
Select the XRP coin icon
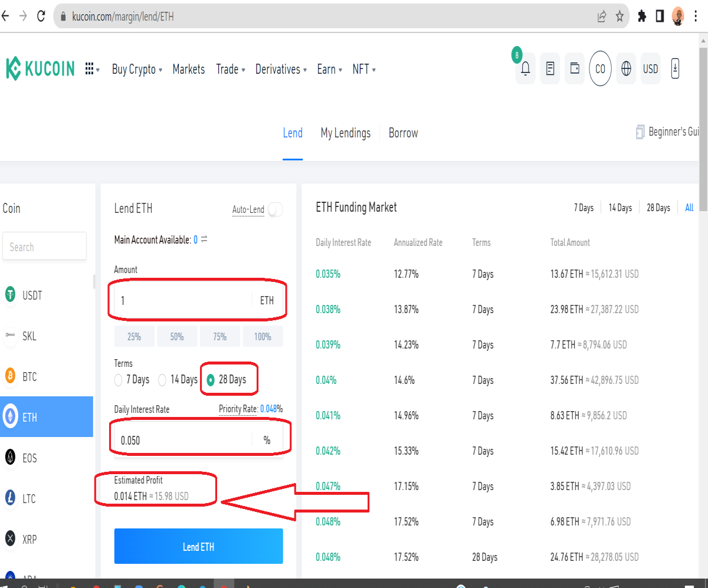(11, 538)
